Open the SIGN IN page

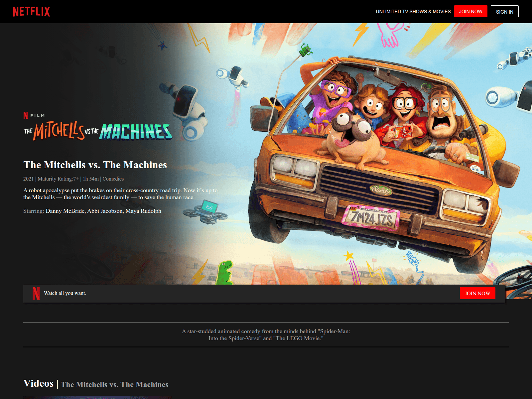[x=504, y=12]
